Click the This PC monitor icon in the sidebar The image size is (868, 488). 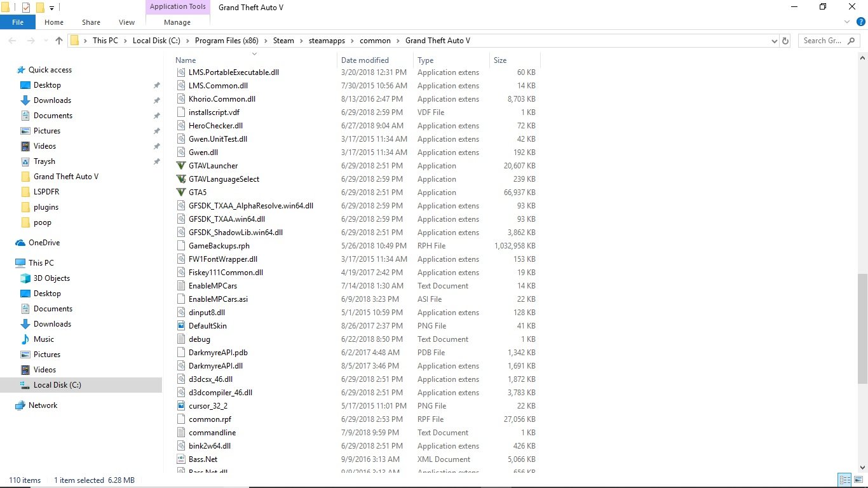coord(21,263)
